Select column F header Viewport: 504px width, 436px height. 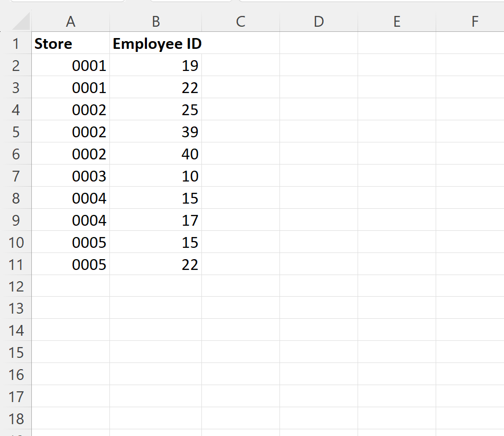[x=474, y=22]
